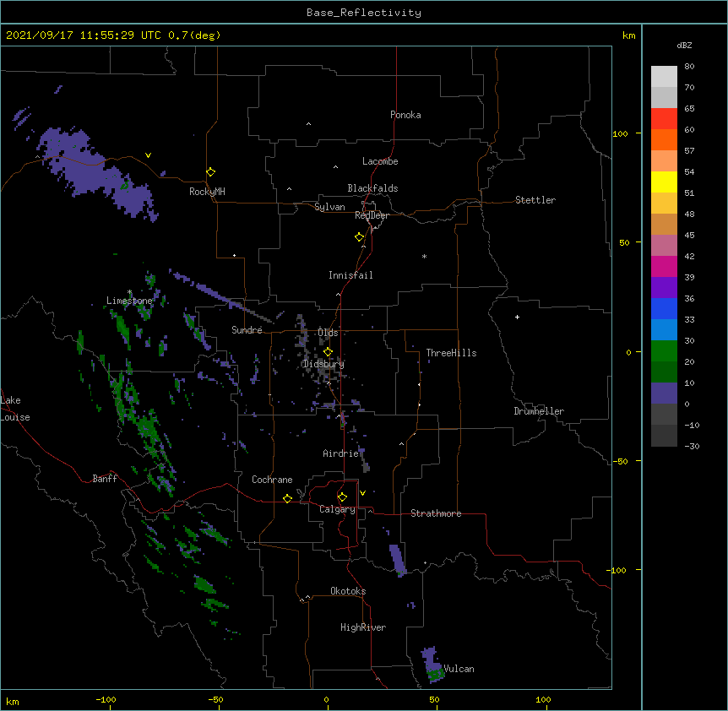Click the Base_Reflectivity title text
The image size is (728, 711).
[x=364, y=13]
